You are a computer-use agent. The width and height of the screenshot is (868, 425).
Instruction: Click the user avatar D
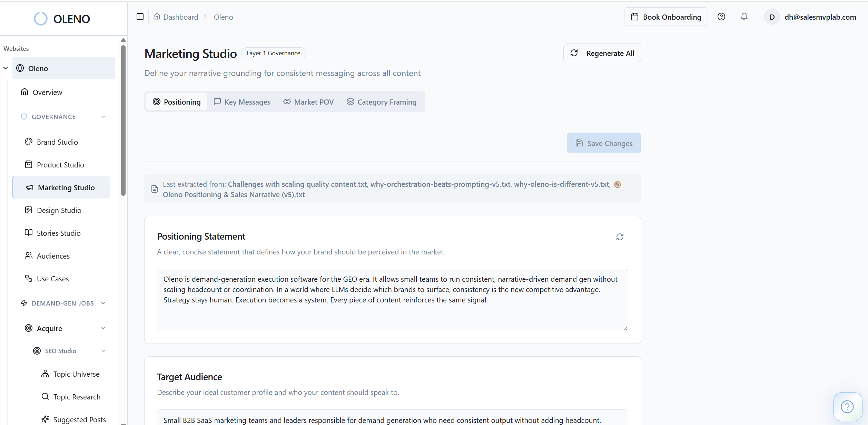click(x=772, y=17)
